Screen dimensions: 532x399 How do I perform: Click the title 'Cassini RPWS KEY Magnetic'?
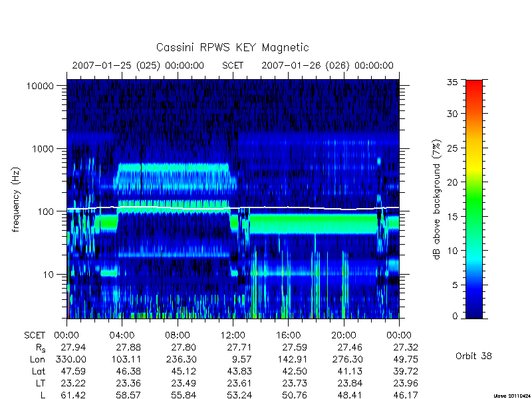click(x=232, y=47)
